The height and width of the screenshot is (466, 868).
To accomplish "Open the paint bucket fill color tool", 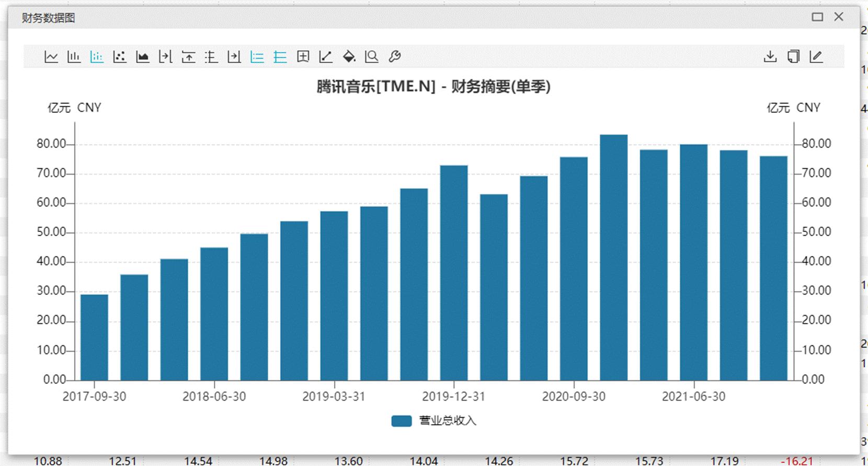I will point(349,56).
